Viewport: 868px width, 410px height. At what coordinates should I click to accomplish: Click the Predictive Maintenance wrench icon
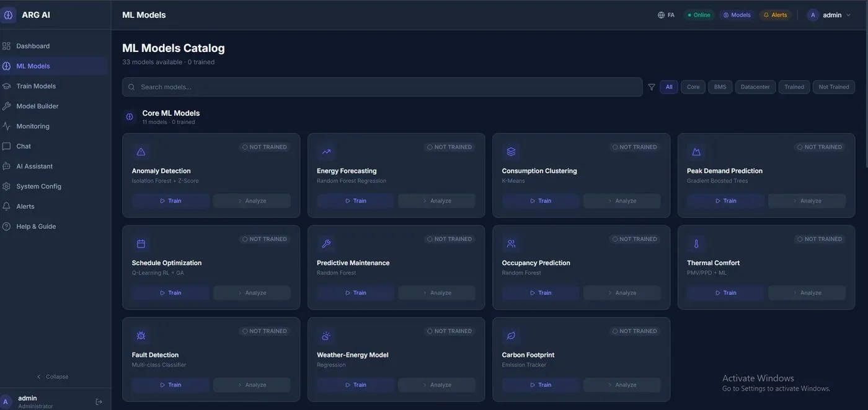[x=326, y=244]
